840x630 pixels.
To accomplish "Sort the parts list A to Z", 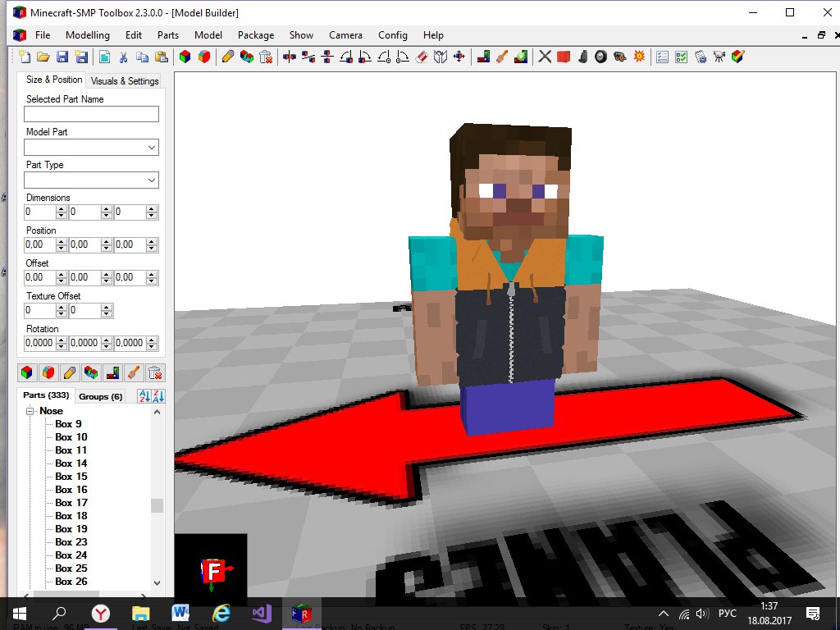I will pos(144,396).
